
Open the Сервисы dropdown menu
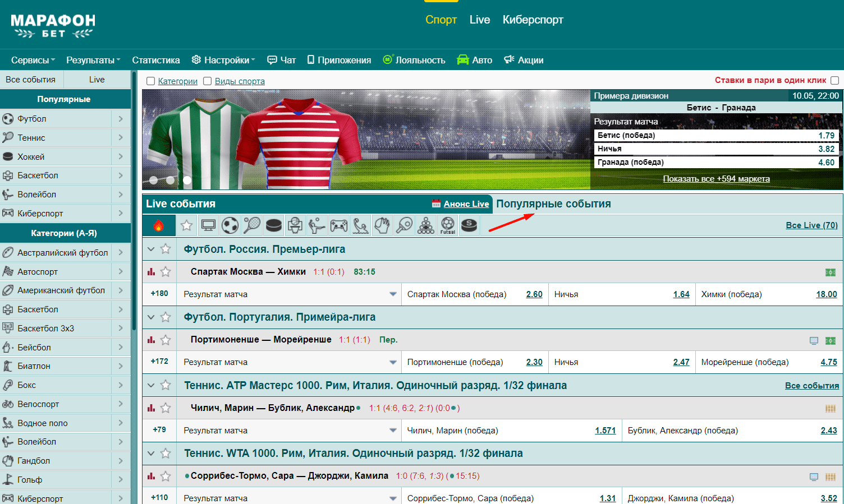(x=33, y=60)
